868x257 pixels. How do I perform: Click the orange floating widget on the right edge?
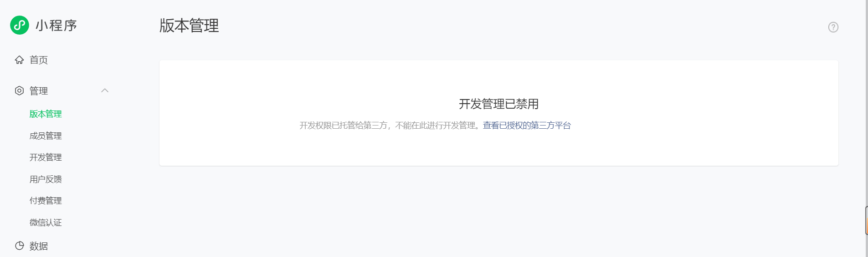click(867, 220)
